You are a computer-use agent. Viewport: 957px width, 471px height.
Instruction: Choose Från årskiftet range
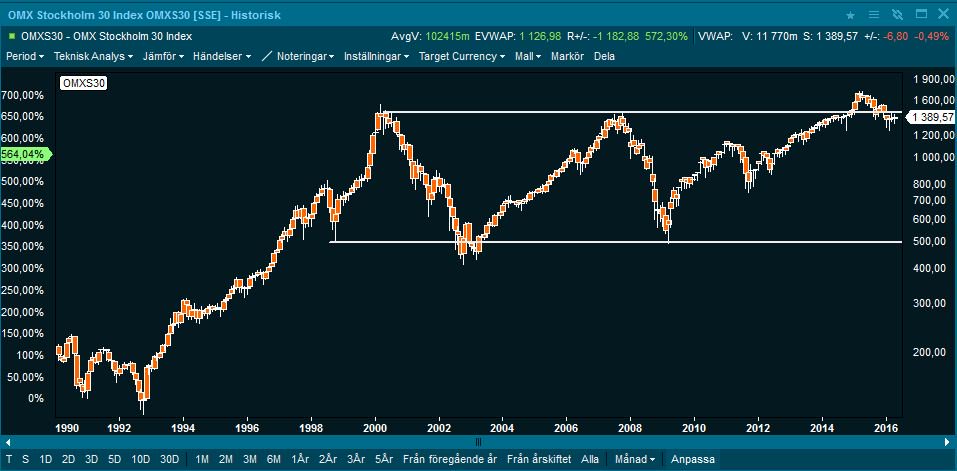[539, 459]
